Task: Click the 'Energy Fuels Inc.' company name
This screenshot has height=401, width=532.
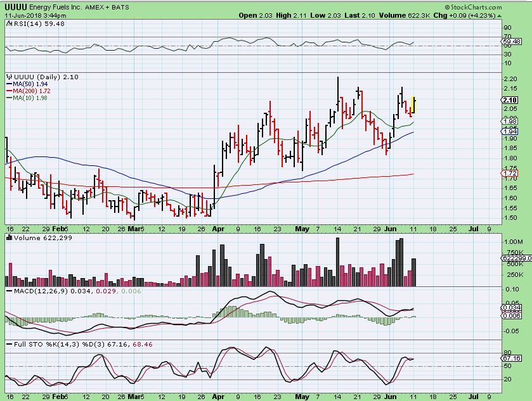Action: pyautogui.click(x=56, y=7)
